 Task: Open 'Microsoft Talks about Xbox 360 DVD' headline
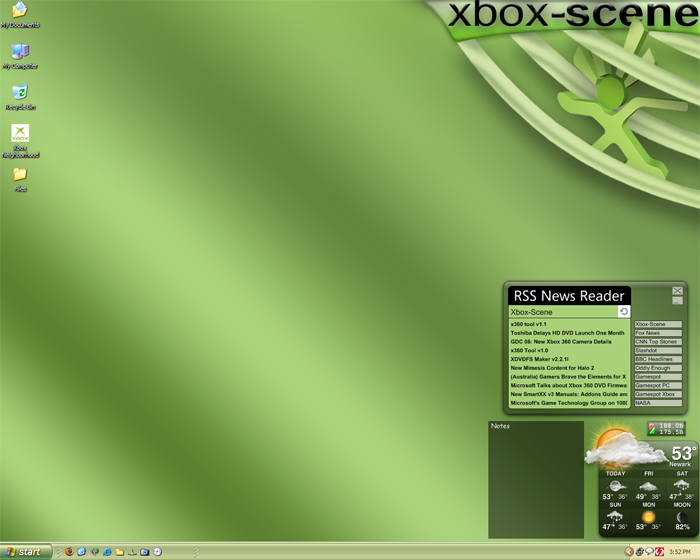(x=569, y=385)
